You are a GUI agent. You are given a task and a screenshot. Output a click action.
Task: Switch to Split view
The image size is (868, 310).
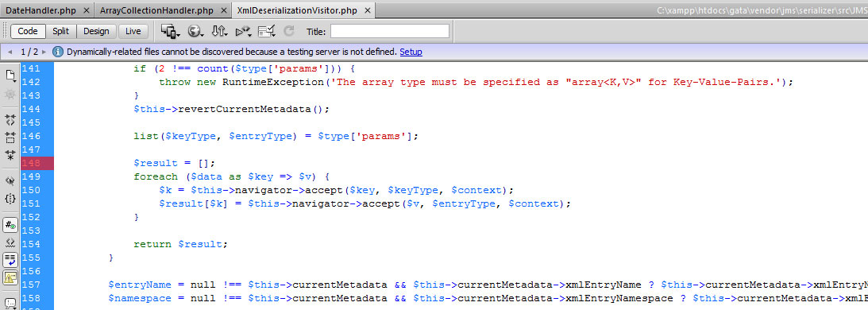pyautogui.click(x=61, y=32)
